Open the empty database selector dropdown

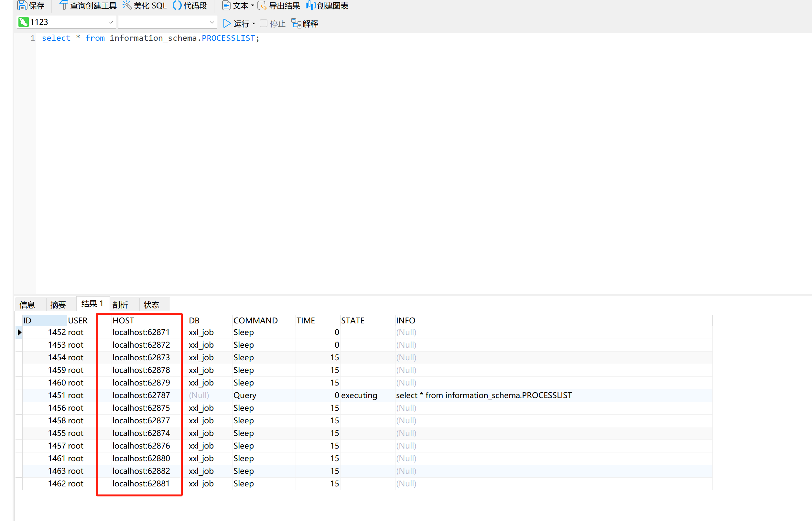coord(212,22)
